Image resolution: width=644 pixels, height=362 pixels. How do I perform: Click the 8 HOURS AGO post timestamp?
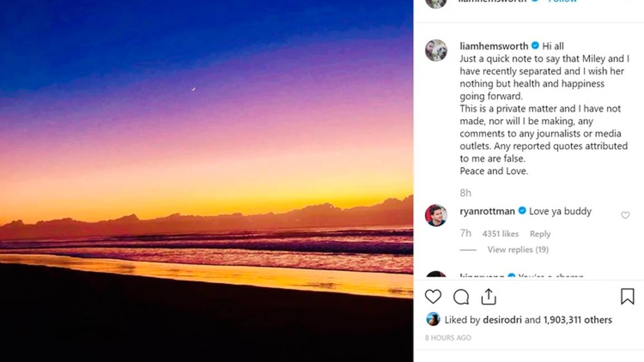click(448, 338)
